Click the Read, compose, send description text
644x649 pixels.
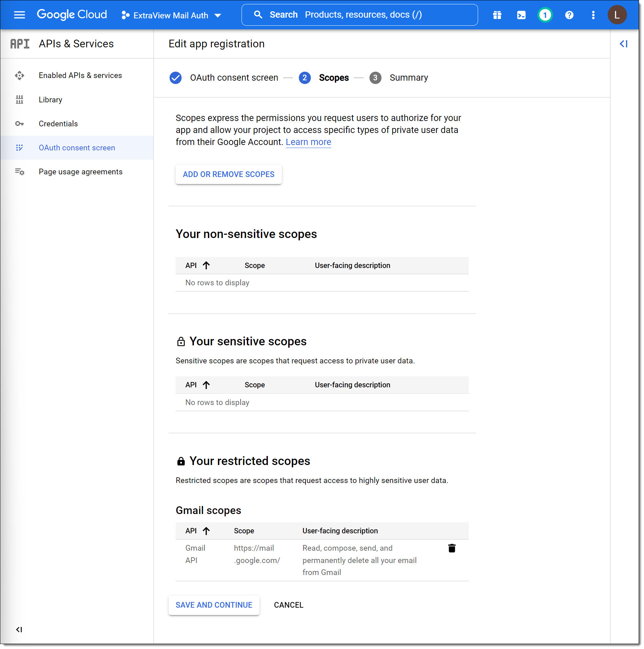(x=359, y=560)
